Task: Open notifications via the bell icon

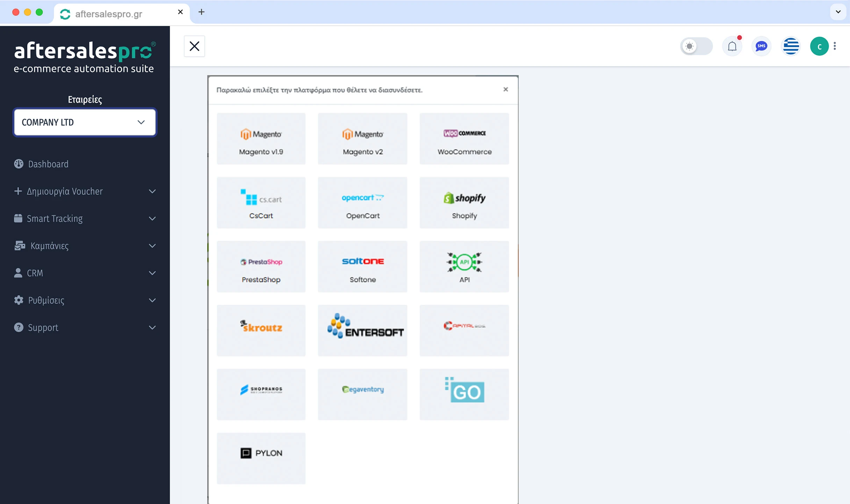Action: coord(732,46)
